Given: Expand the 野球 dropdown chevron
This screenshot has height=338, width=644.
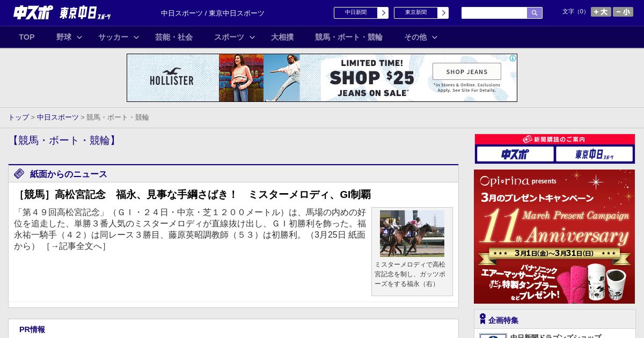Looking at the screenshot, I should coord(79,37).
